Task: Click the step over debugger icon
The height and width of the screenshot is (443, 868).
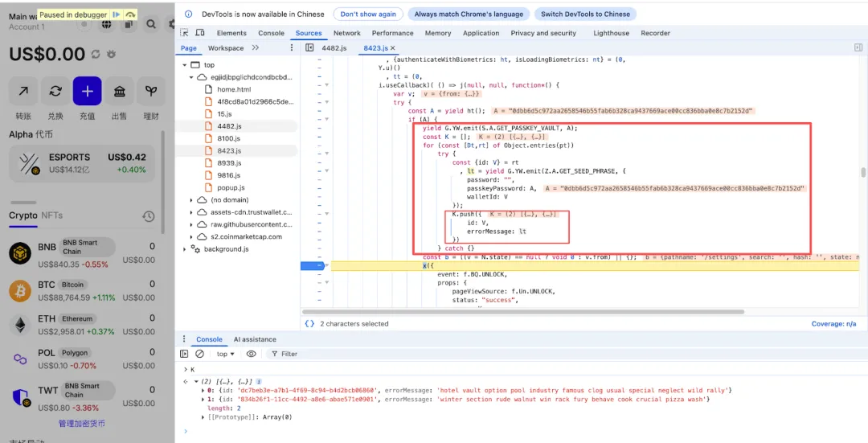Action: pos(130,14)
